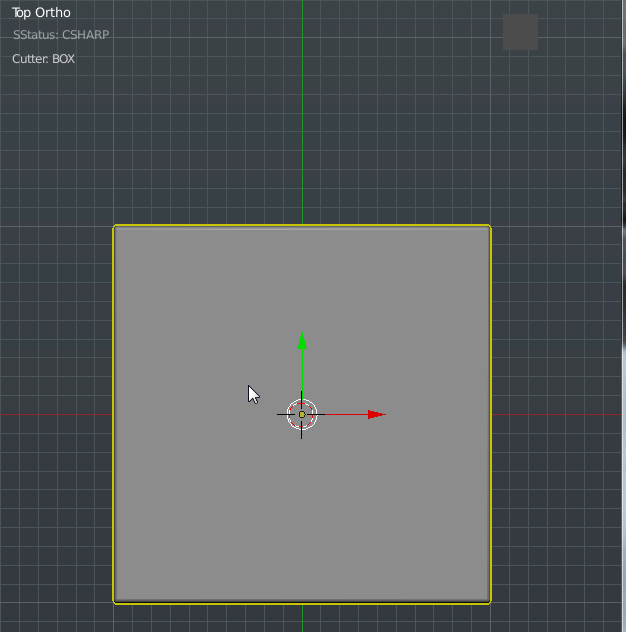
Task: Click cube's right edge where red axis crosses
Action: point(490,414)
